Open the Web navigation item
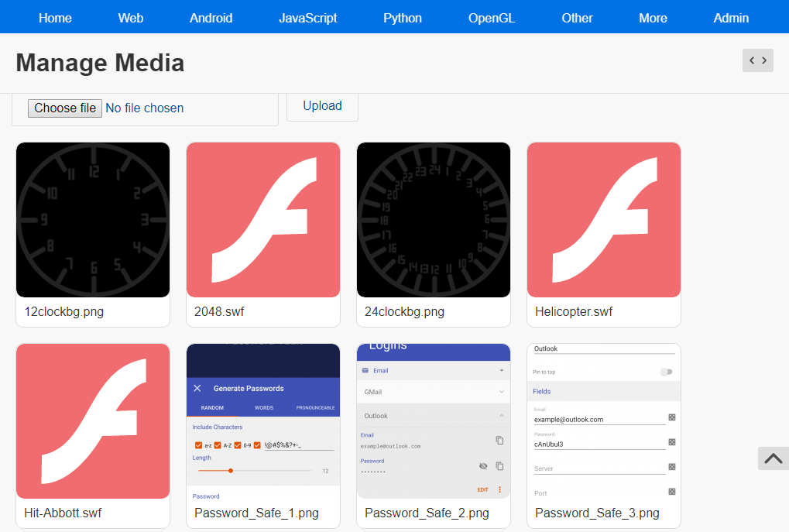Screen dimensions: 789x532 [x=131, y=18]
